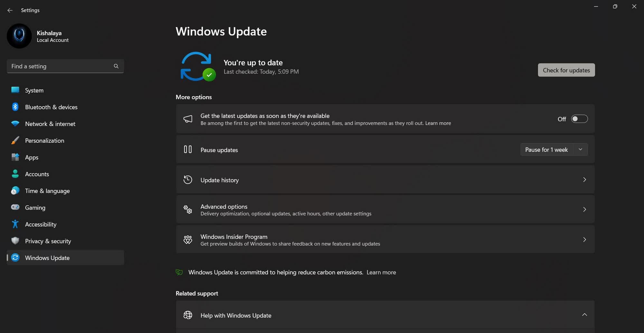Click the Accounts person icon
644x333 pixels.
(15, 174)
